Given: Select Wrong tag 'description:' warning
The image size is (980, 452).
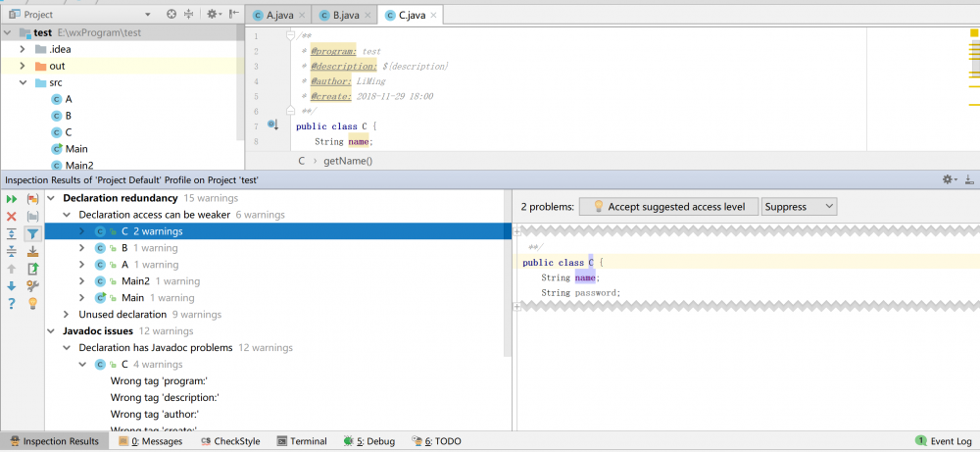Looking at the screenshot, I should 165,397.
